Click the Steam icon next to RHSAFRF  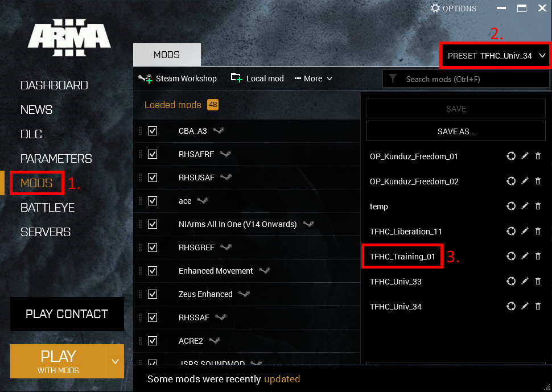pyautogui.click(x=225, y=154)
